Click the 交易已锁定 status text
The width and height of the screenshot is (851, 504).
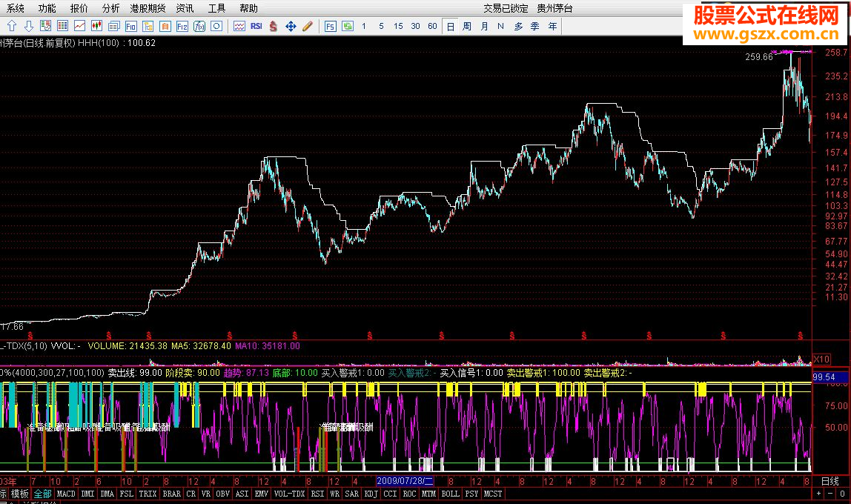point(506,8)
